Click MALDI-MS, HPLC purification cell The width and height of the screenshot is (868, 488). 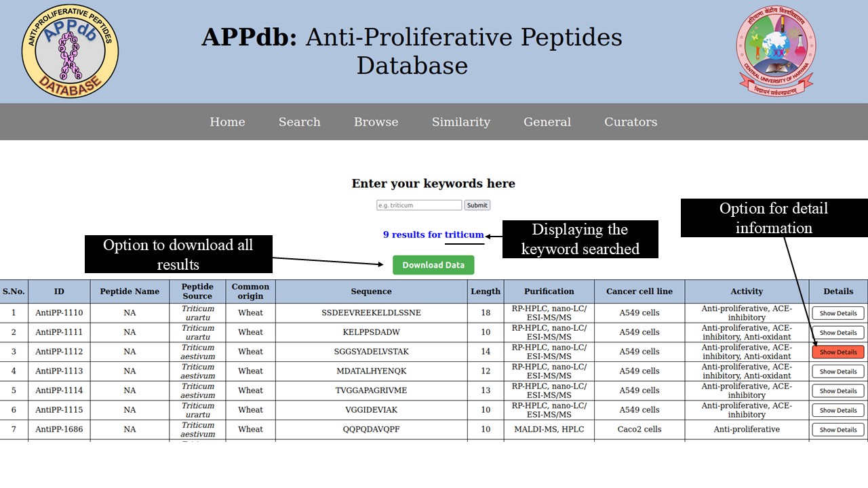pyautogui.click(x=549, y=429)
